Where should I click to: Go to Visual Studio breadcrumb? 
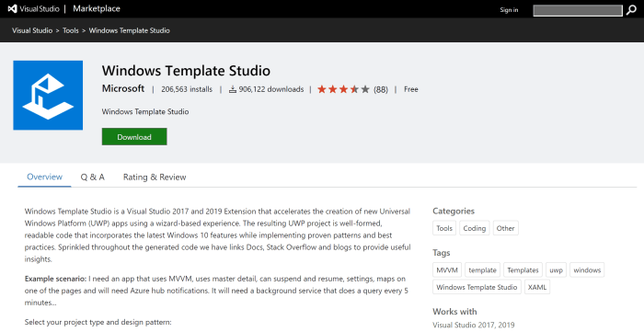point(32,30)
